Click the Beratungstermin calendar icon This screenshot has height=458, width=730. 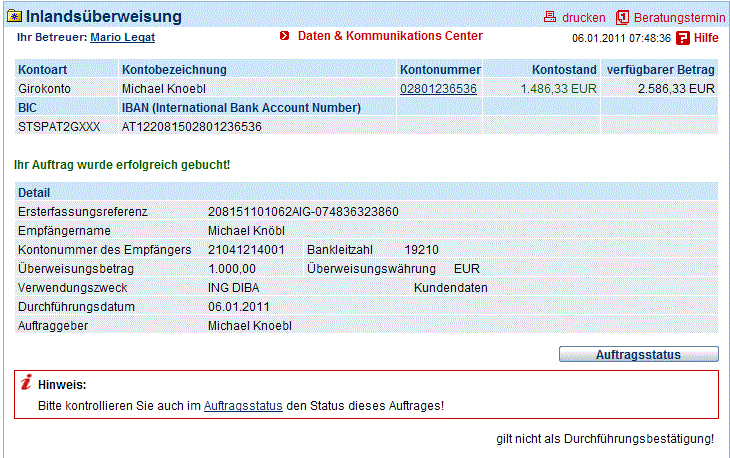(x=622, y=18)
